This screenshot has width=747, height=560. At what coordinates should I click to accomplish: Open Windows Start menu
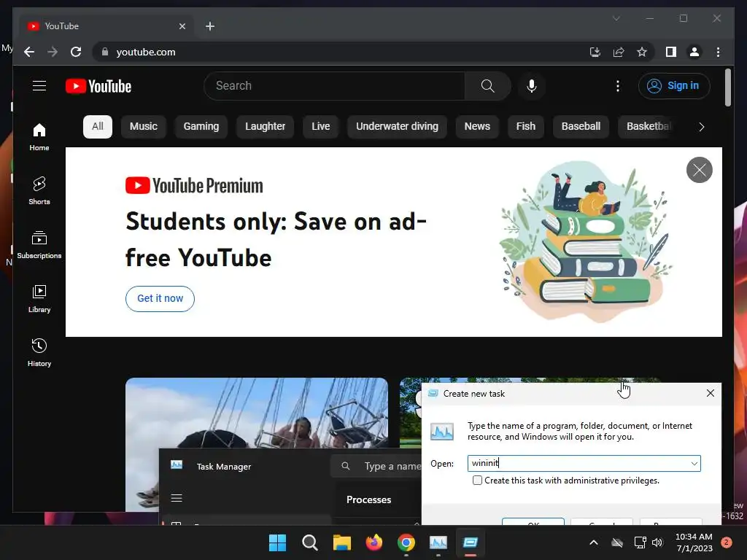(277, 542)
